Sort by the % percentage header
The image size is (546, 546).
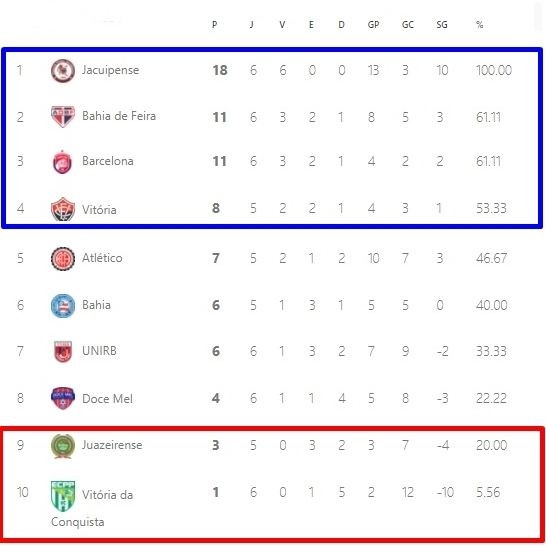click(x=479, y=25)
